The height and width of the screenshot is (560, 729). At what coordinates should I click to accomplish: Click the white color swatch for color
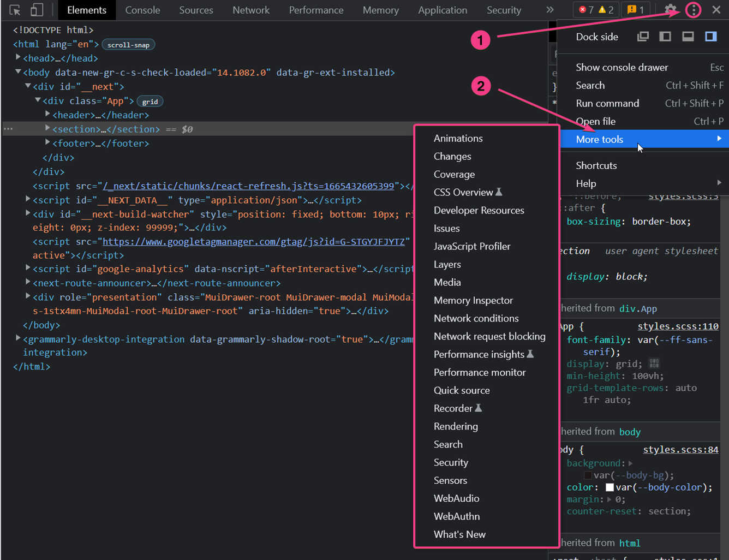click(x=610, y=487)
